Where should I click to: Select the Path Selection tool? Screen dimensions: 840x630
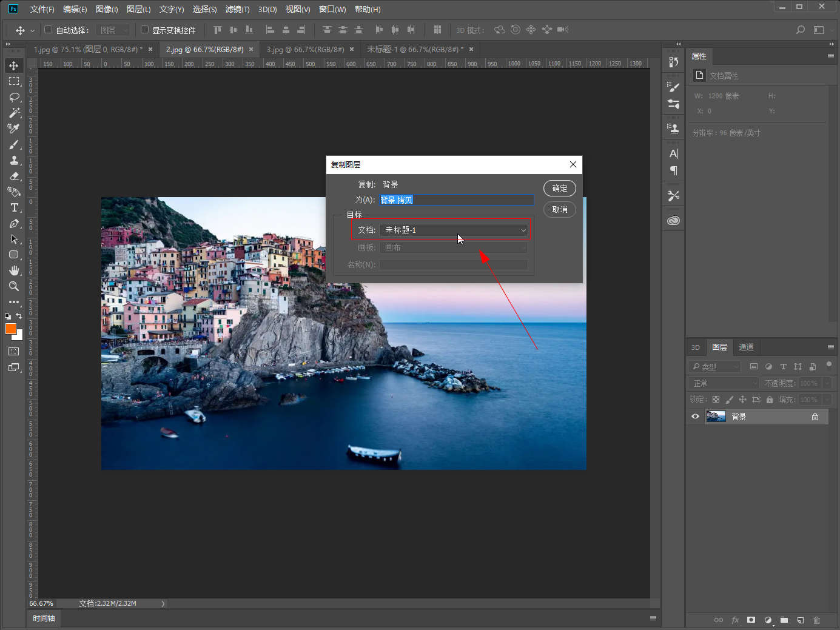point(14,239)
